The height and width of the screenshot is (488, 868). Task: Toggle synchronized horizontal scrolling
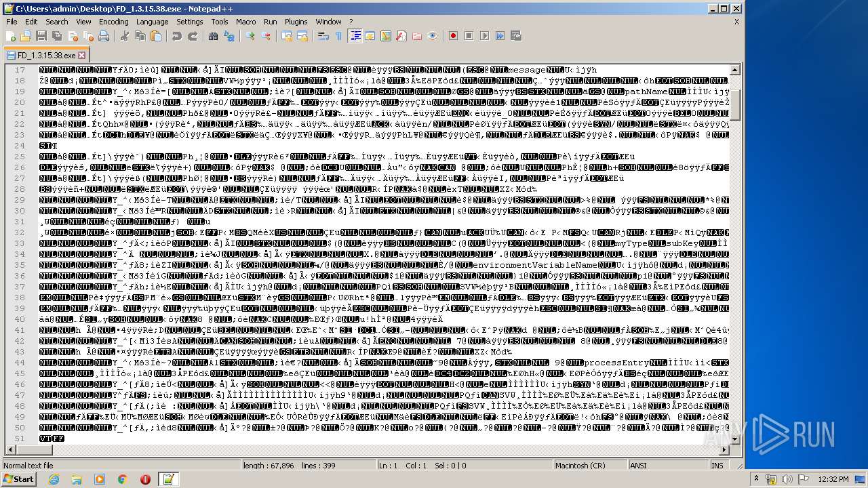click(302, 36)
